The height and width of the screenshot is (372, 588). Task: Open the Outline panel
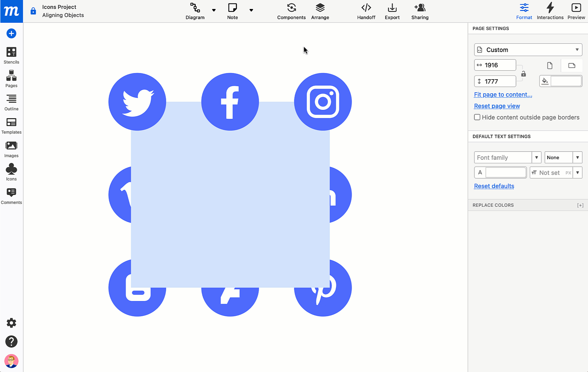[x=11, y=101]
